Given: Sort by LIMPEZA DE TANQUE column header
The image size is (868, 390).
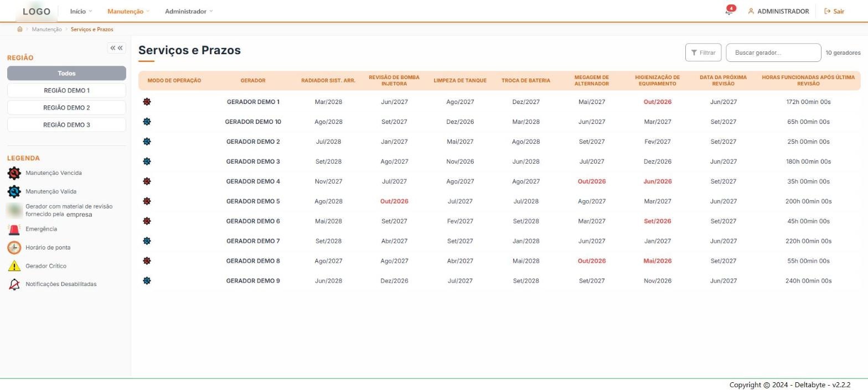Looking at the screenshot, I should tap(460, 81).
